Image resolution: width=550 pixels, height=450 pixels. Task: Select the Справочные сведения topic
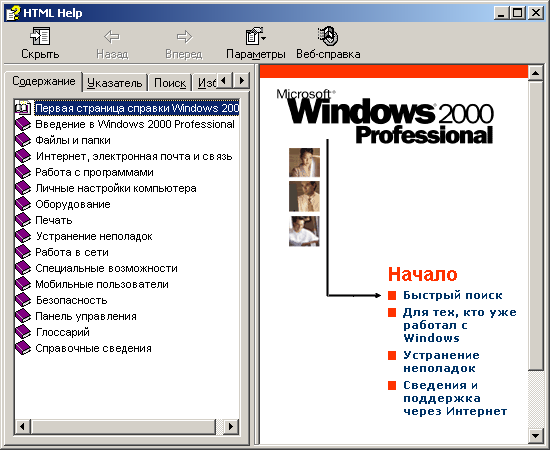coord(93,348)
